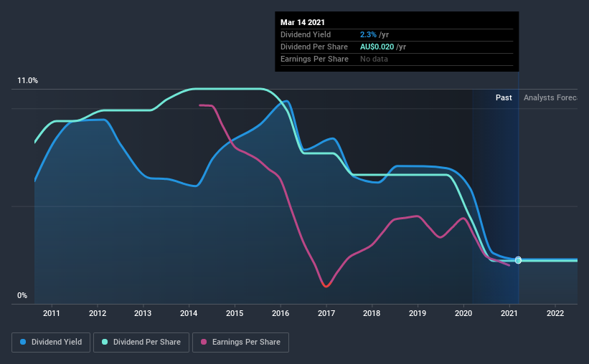This screenshot has width=589, height=364.
Task: Click the 2015 x-axis label
Action: pos(235,313)
